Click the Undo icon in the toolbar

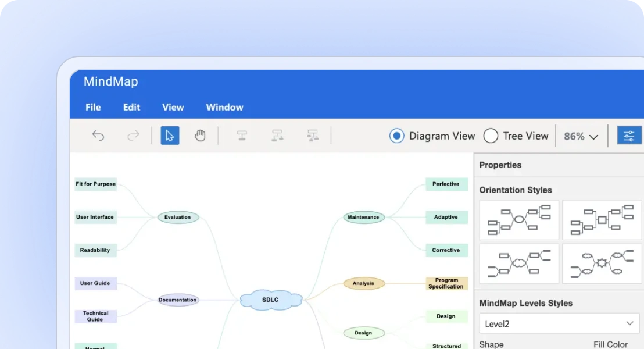coord(98,136)
